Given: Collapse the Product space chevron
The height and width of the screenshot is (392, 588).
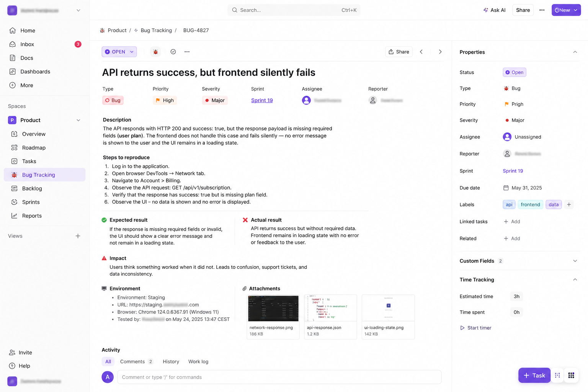Looking at the screenshot, I should click(78, 120).
